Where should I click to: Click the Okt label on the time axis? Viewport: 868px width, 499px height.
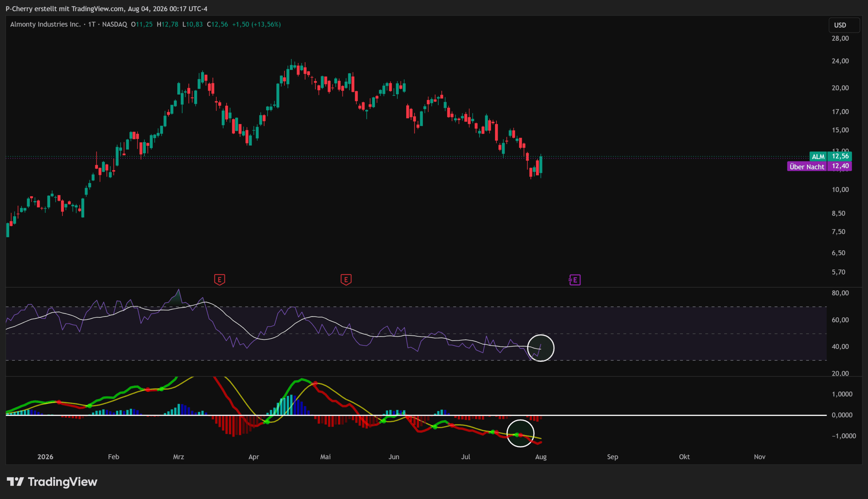[684, 457]
